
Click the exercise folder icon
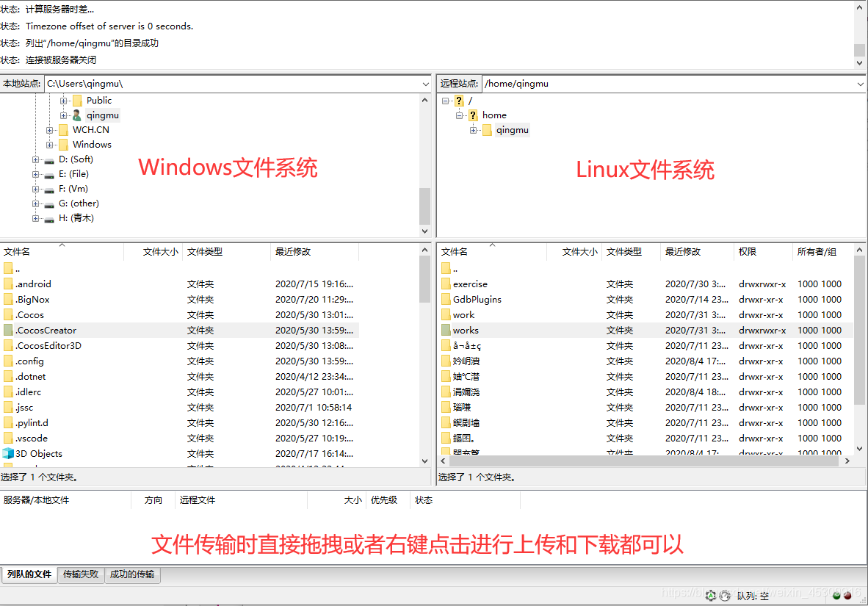[446, 284]
